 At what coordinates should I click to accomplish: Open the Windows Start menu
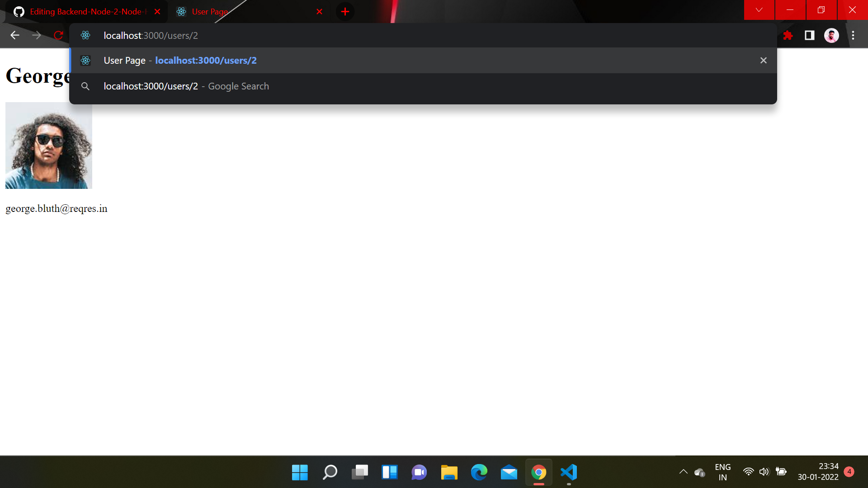[x=300, y=473]
